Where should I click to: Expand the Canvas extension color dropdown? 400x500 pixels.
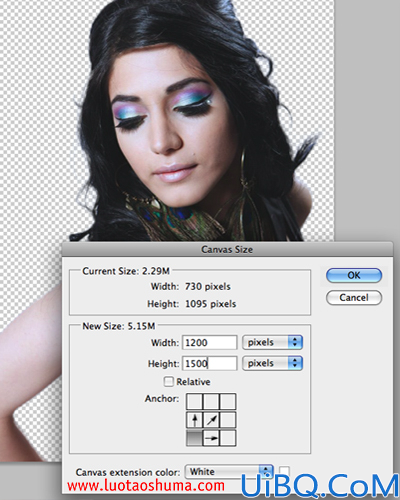point(229,472)
